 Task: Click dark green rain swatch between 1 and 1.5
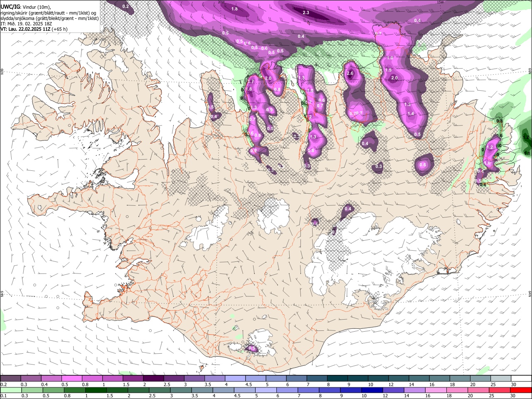(96, 390)
